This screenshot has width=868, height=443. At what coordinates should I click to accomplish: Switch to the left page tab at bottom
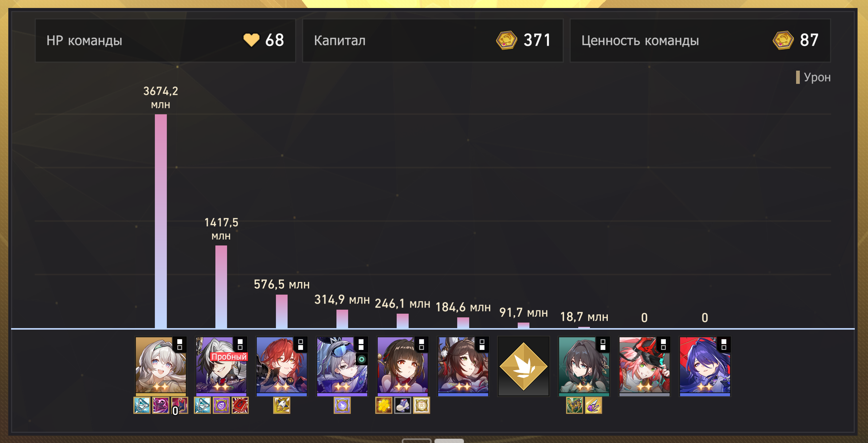coord(416,441)
